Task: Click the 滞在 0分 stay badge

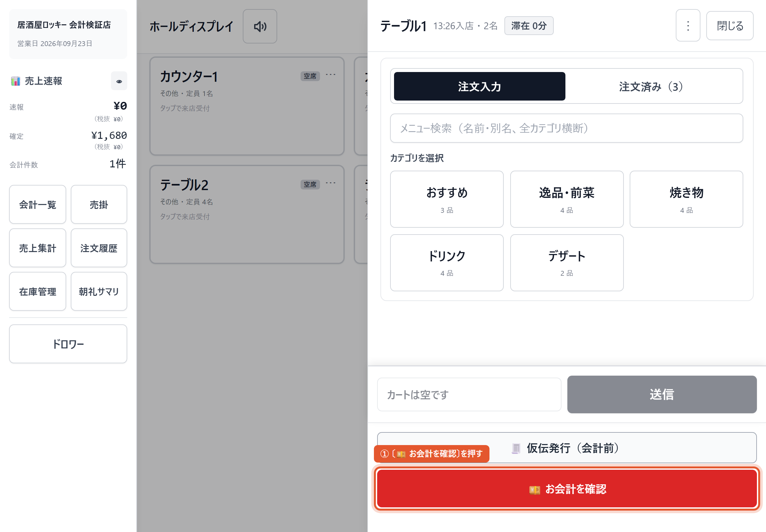Action: point(528,26)
